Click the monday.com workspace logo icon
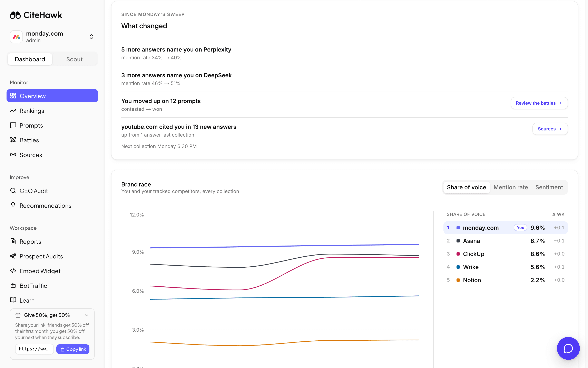 (16, 37)
